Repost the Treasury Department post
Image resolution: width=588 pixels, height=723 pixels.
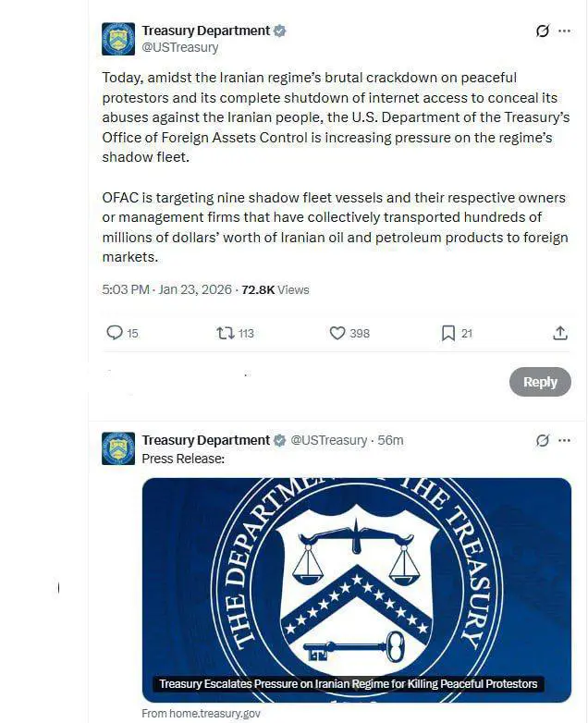225,333
